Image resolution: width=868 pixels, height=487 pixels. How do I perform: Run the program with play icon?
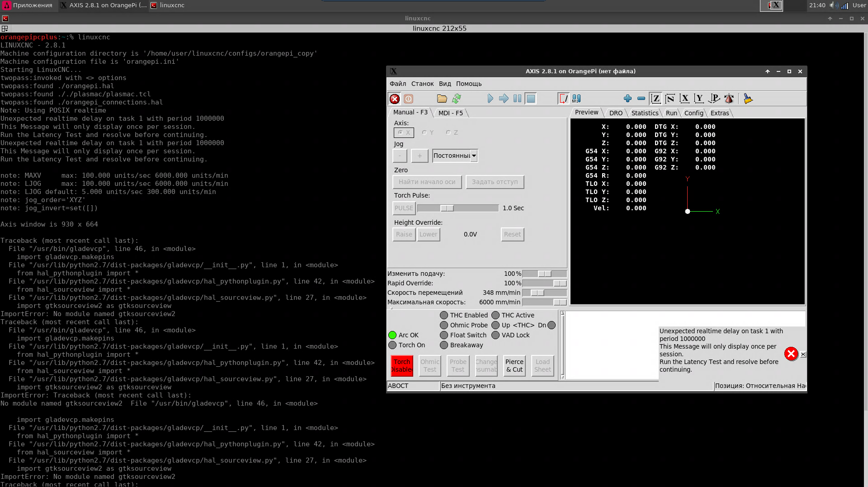(490, 99)
